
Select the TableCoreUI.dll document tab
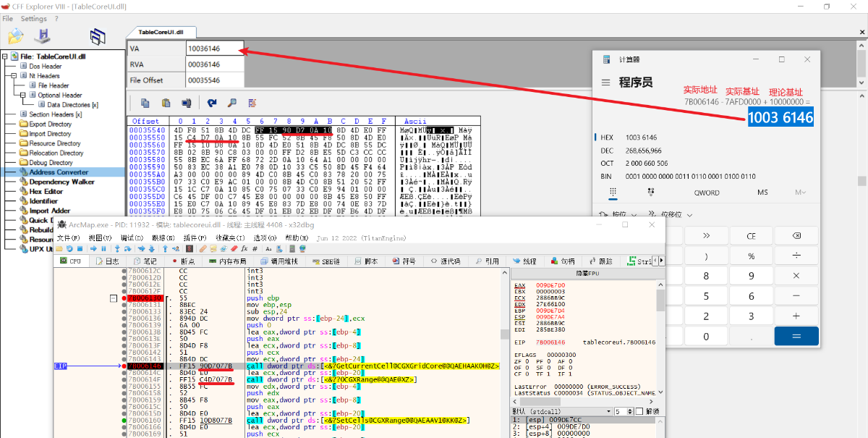coord(161,32)
